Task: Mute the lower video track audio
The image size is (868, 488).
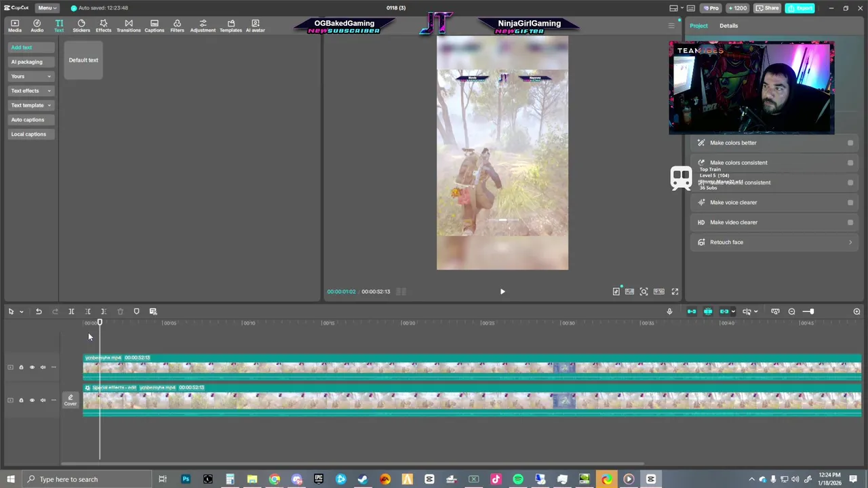Action: pos(43,400)
